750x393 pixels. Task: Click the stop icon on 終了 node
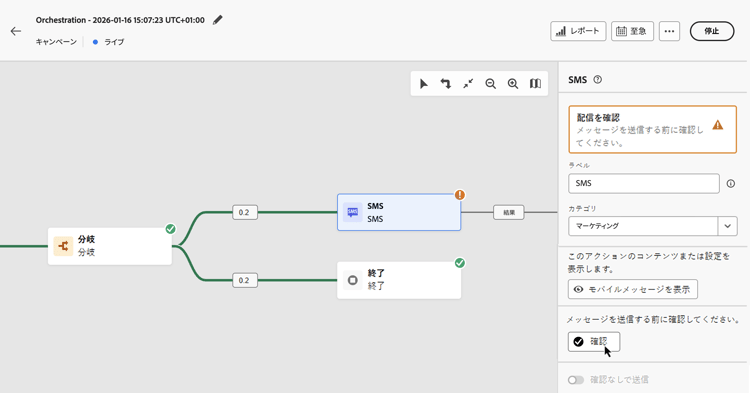353,280
